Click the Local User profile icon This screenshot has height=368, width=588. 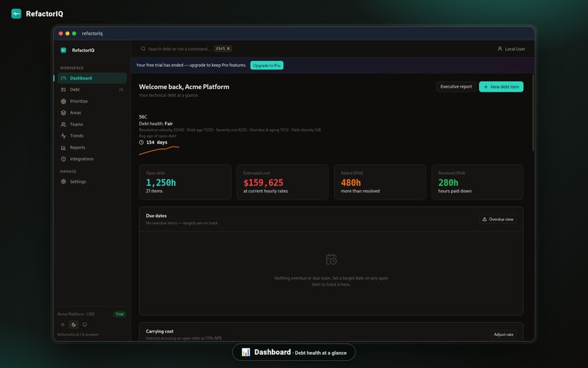(500, 49)
